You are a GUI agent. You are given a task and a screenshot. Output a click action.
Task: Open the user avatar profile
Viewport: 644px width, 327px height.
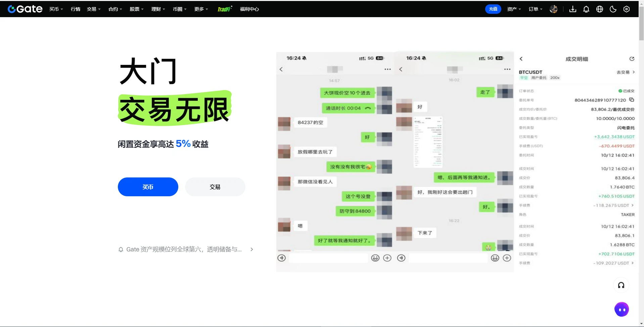[x=554, y=9]
